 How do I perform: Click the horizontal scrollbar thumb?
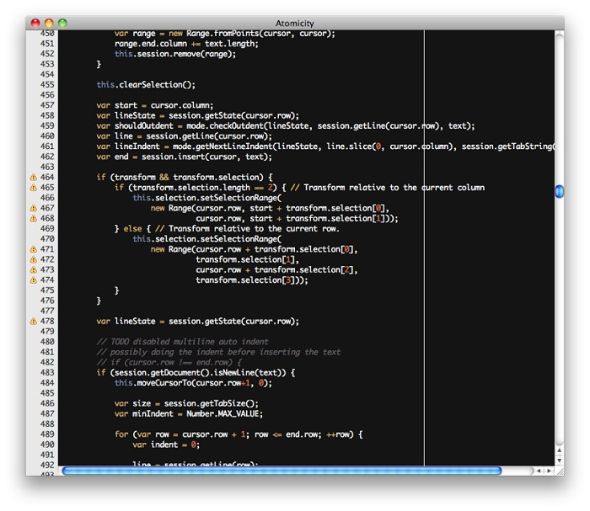click(x=282, y=471)
